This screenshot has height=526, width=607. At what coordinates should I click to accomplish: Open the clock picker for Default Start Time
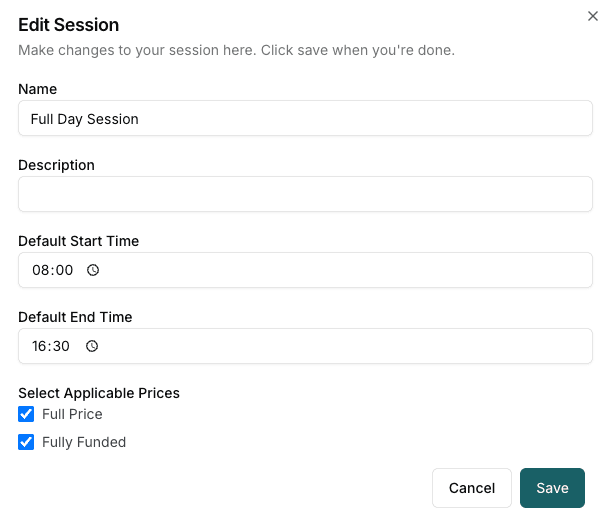coord(93,270)
